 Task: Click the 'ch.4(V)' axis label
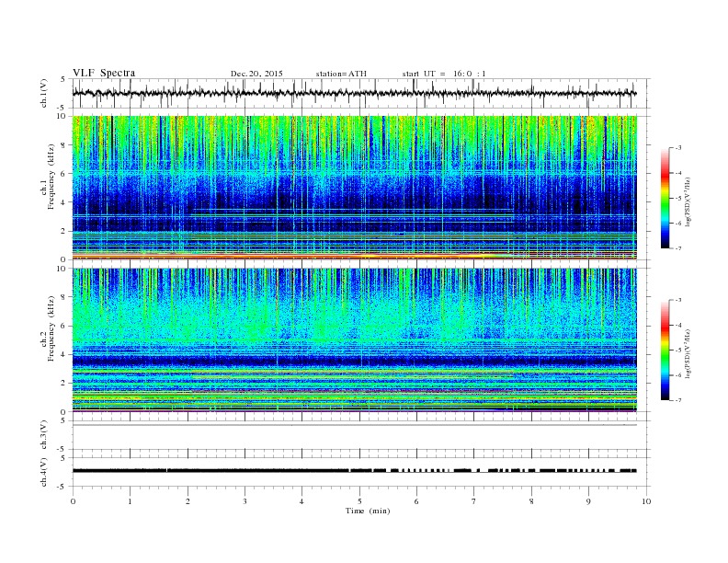click(x=43, y=472)
